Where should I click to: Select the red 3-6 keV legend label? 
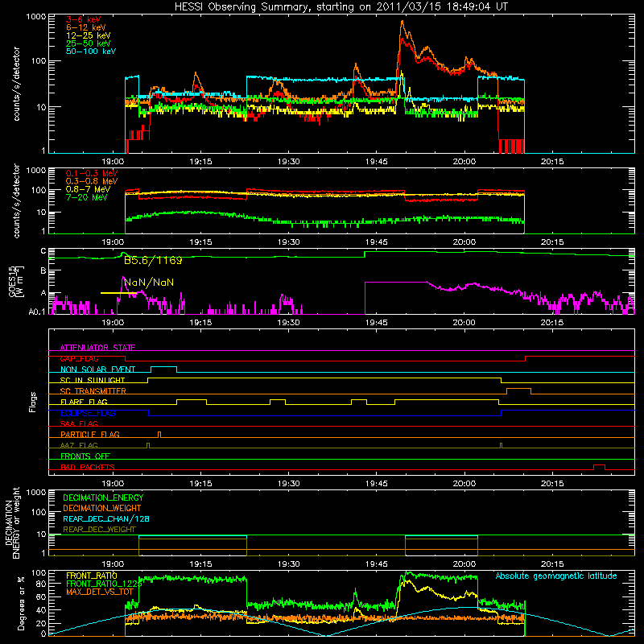point(83,19)
